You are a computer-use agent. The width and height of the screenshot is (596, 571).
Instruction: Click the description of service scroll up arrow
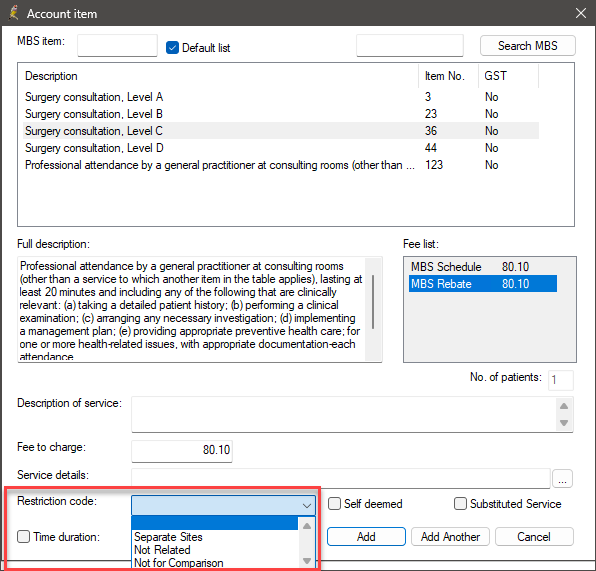point(564,406)
